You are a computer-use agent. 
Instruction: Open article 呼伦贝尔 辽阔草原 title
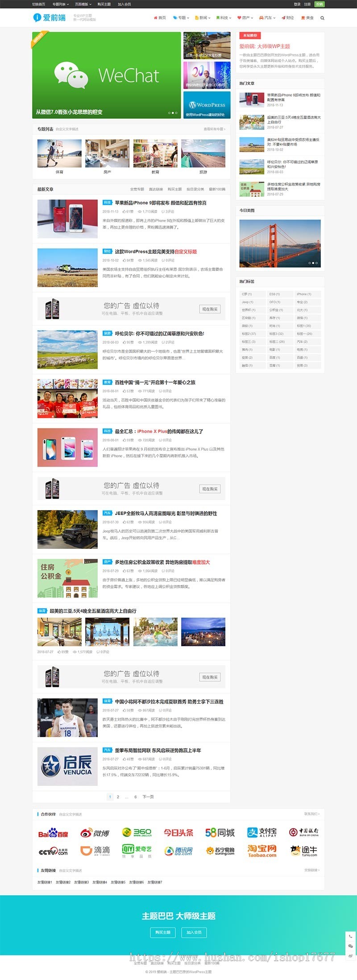coord(159,334)
